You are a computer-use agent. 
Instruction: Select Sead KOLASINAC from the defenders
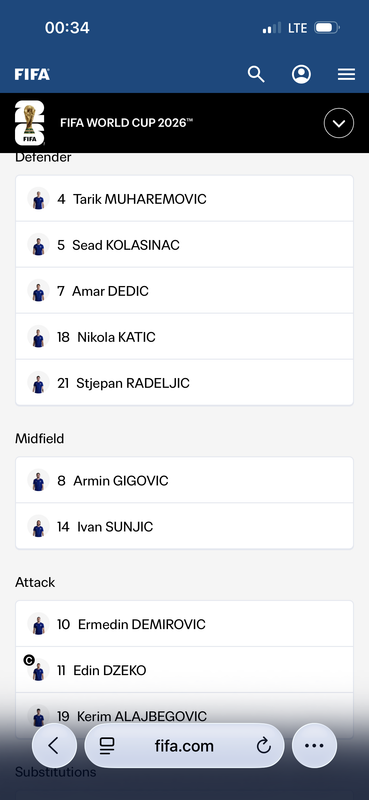(x=184, y=244)
